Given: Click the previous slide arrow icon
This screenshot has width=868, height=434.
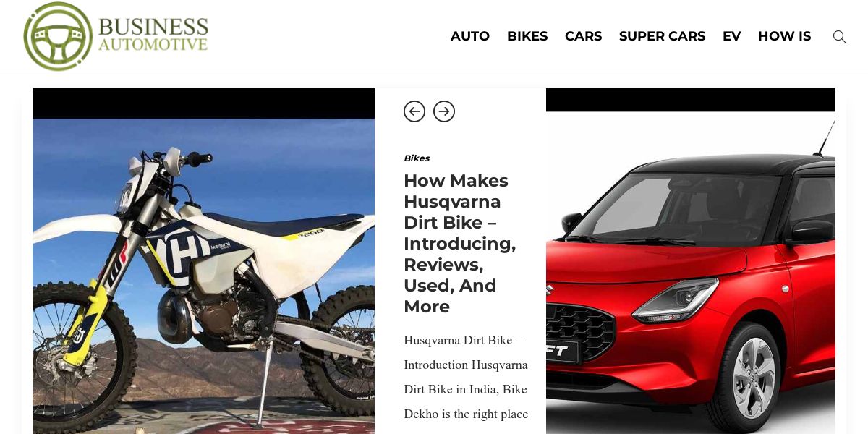Looking at the screenshot, I should tap(414, 111).
